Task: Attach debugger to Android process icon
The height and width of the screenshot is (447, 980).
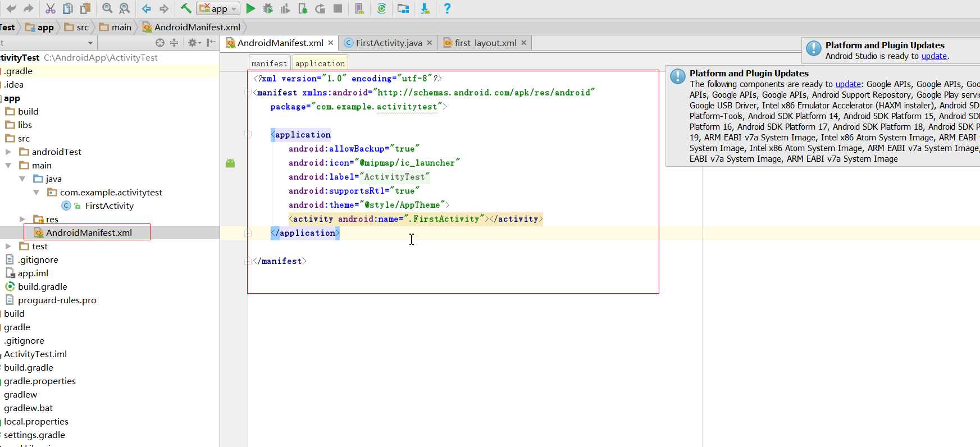Action: point(303,8)
